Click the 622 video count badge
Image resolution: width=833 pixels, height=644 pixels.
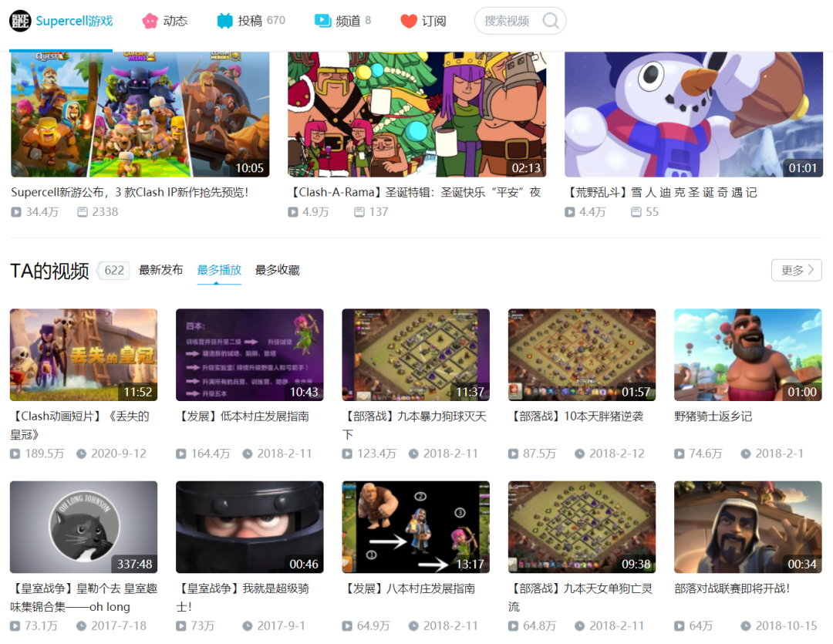pos(114,271)
